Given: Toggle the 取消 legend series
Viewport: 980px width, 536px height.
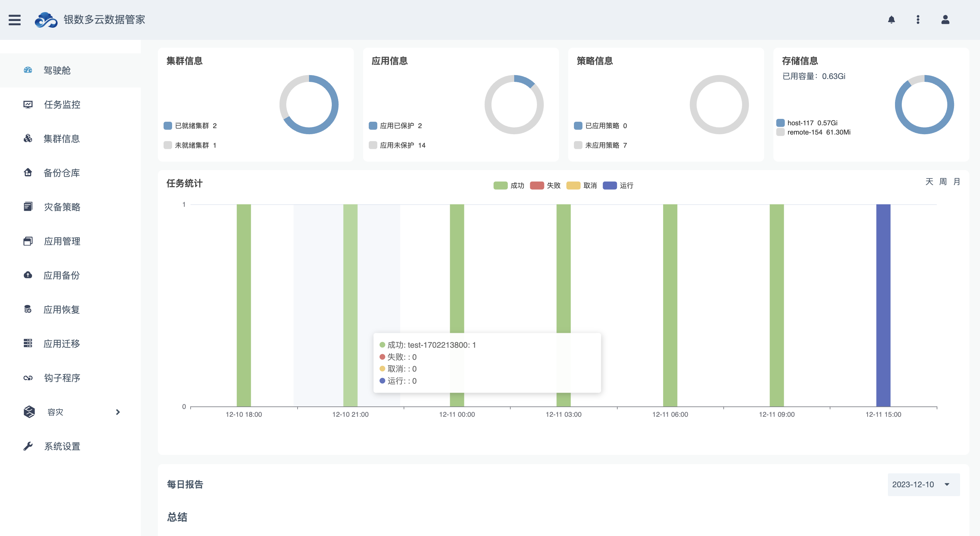Looking at the screenshot, I should click(582, 185).
